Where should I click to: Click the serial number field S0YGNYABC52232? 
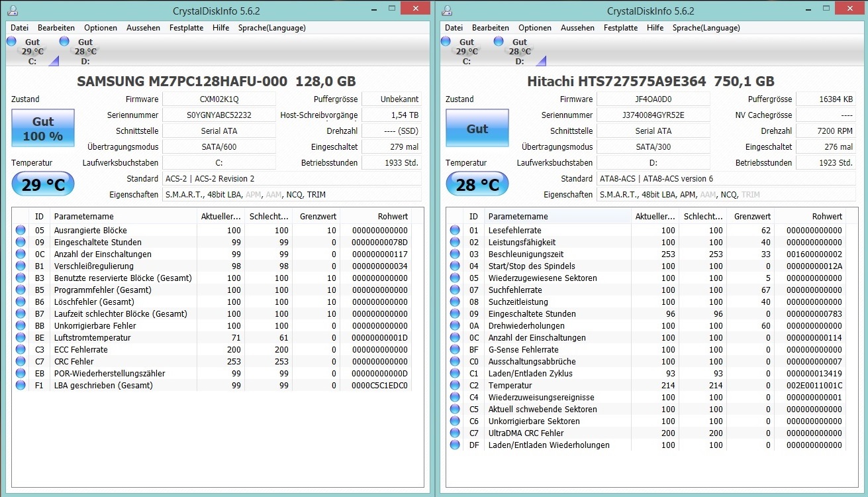(x=219, y=115)
